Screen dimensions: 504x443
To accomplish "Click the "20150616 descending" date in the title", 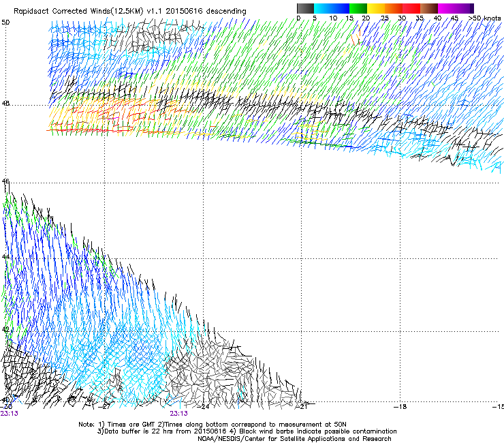I will point(206,12).
